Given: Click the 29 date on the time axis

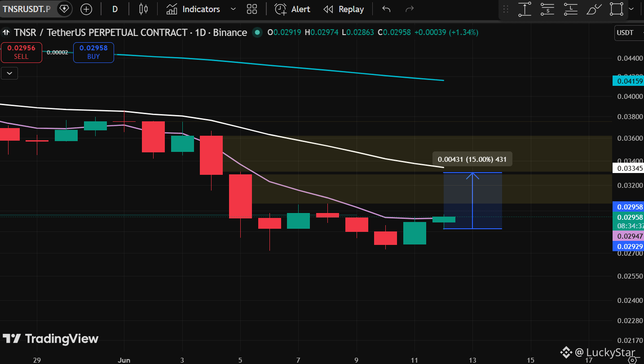Looking at the screenshot, I should pos(37,360).
